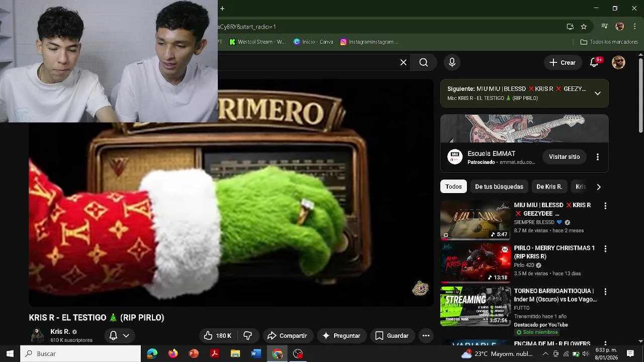The height and width of the screenshot is (362, 644).
Task: Install app icon in address bar
Action: click(x=570, y=27)
